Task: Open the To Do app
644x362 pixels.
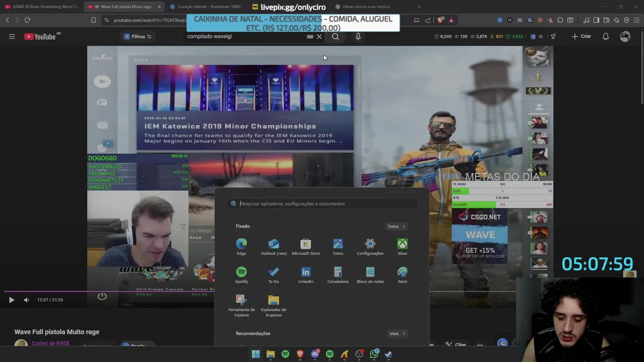Action: tap(274, 275)
